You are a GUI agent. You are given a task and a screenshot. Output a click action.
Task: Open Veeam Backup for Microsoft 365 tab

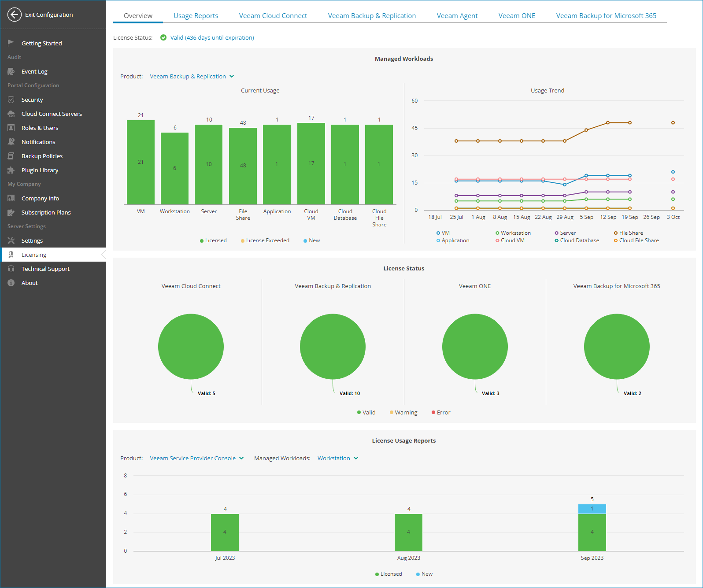pos(606,16)
